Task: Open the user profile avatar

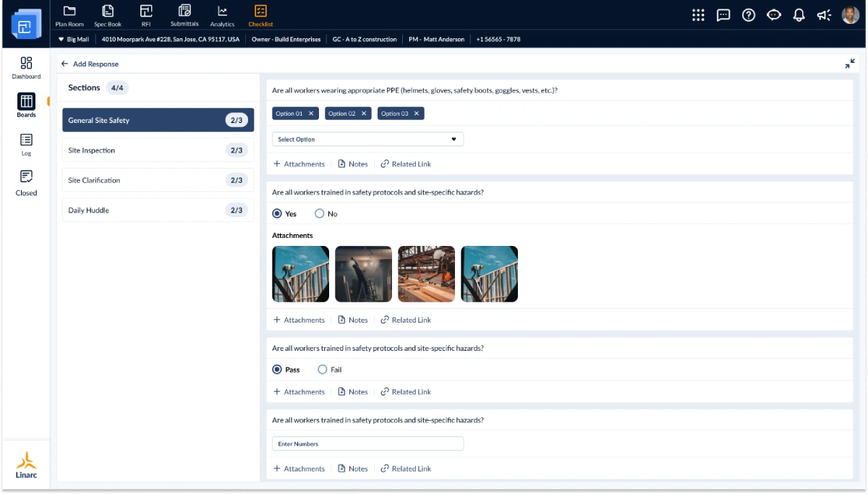Action: coord(850,15)
